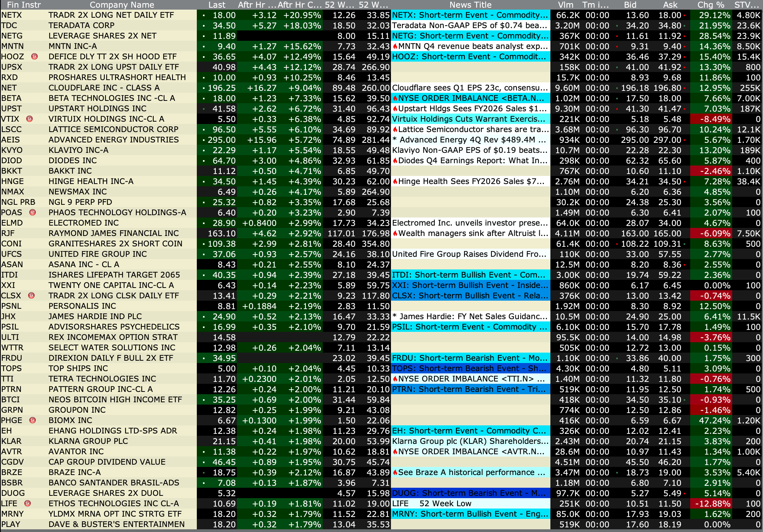Image resolution: width=763 pixels, height=532 pixels.
Task: Sort by the Chg % column header
Action: pos(710,5)
